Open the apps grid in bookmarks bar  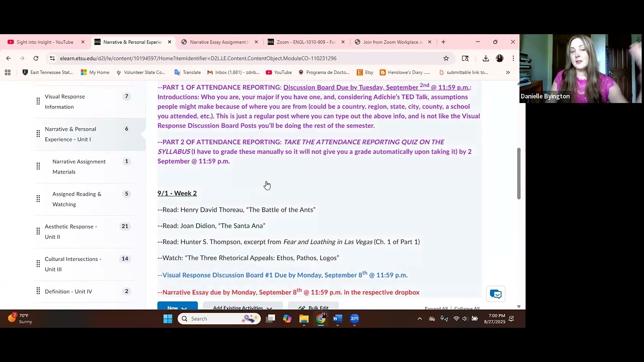click(8, 72)
